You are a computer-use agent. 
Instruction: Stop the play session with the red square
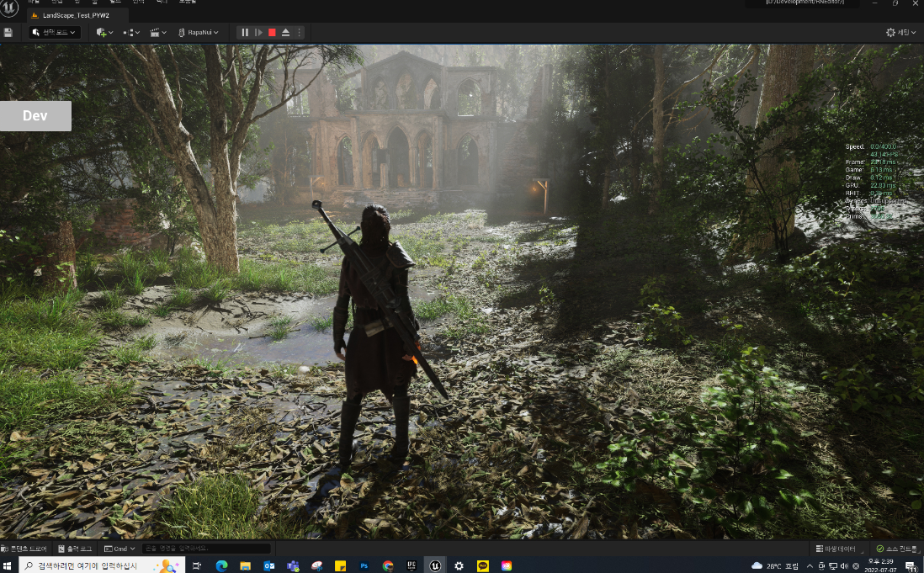(x=272, y=32)
